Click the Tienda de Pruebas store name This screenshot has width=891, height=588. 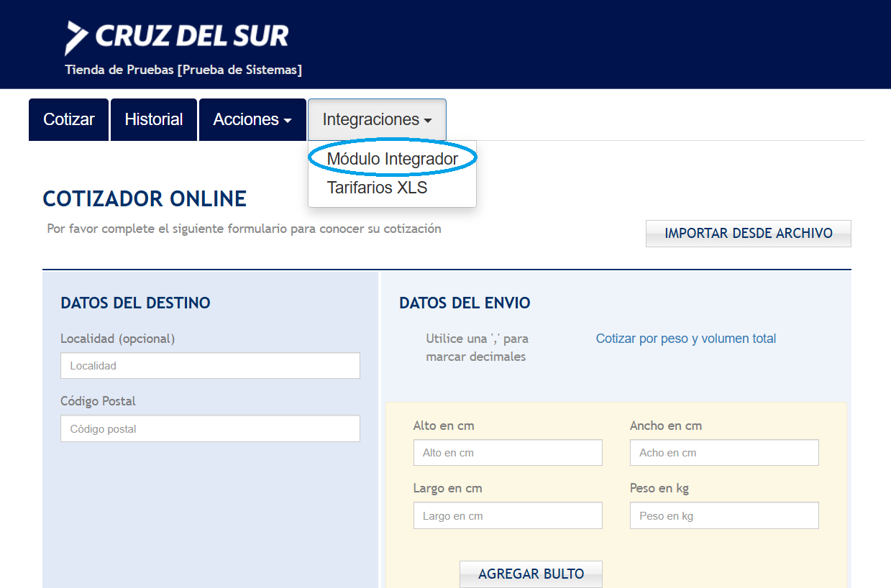click(183, 70)
